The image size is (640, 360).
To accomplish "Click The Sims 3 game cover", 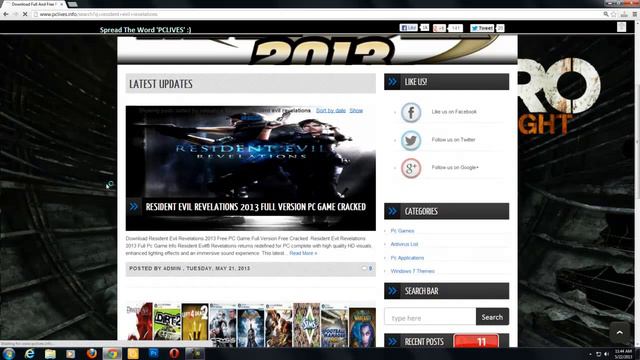I will pos(306,325).
